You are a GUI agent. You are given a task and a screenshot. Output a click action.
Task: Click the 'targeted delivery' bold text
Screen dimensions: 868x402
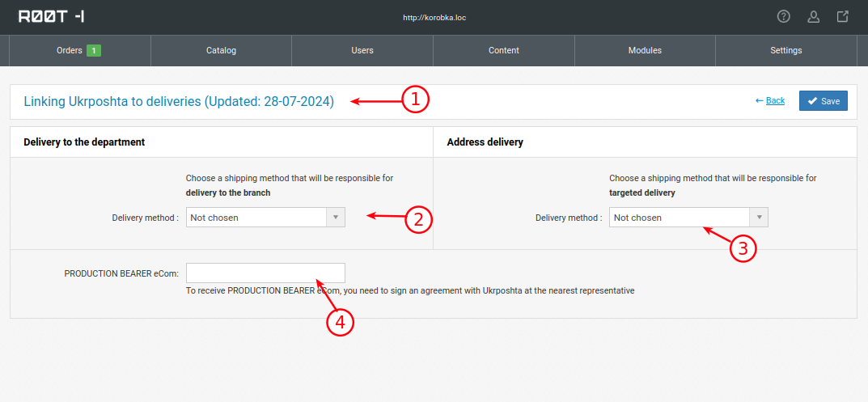click(642, 193)
